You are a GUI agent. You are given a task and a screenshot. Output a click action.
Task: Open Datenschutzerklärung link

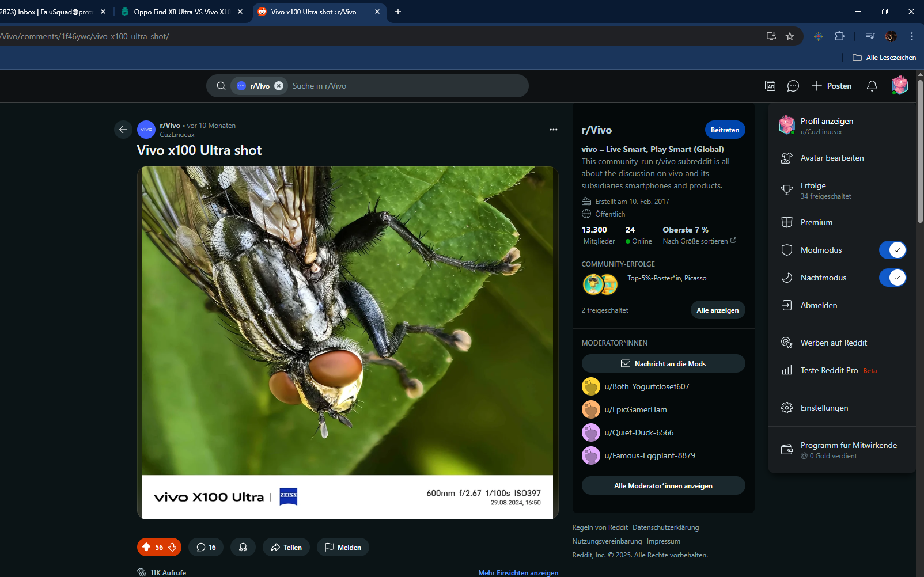tap(665, 527)
